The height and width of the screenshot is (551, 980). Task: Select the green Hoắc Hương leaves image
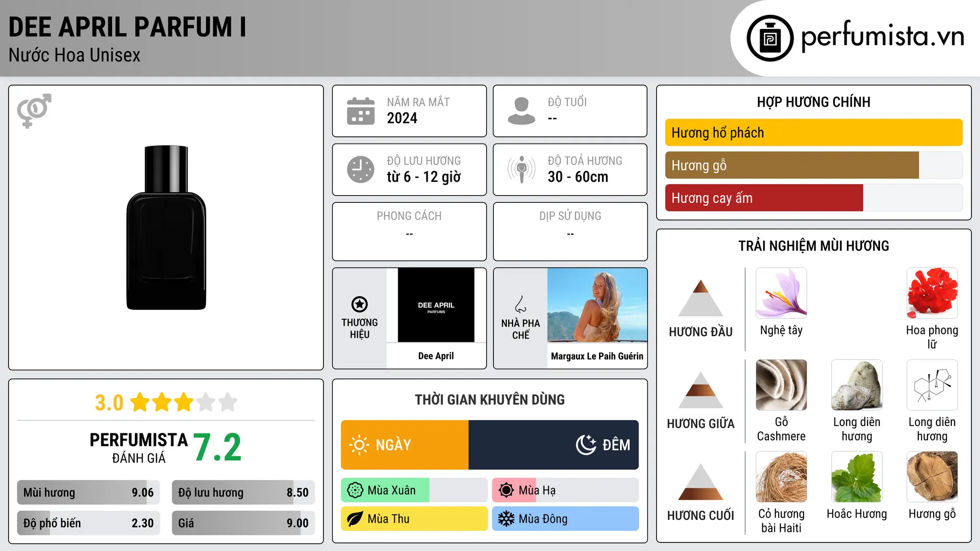[857, 477]
